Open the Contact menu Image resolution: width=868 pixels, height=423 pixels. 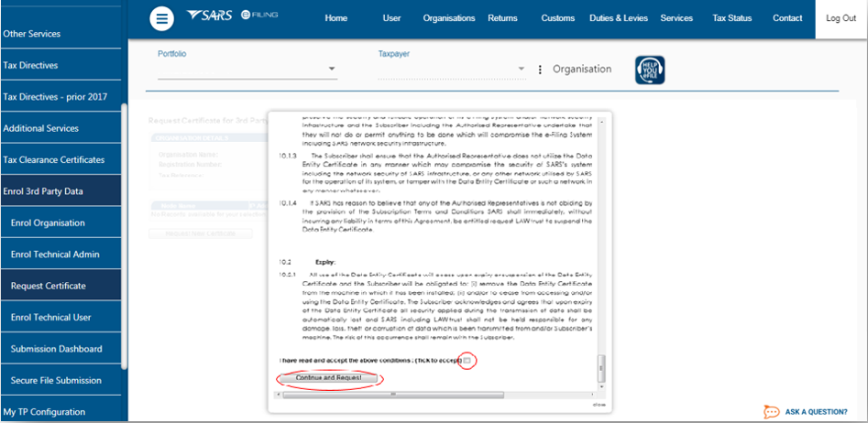787,18
